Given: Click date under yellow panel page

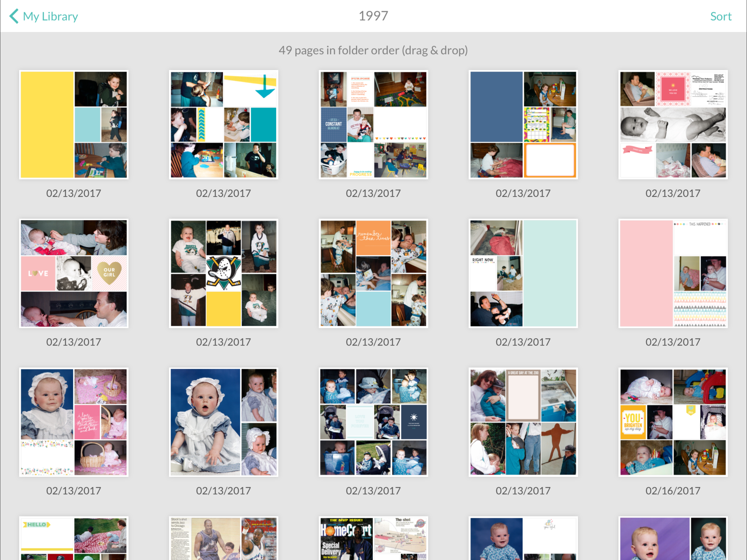Looking at the screenshot, I should click(74, 194).
